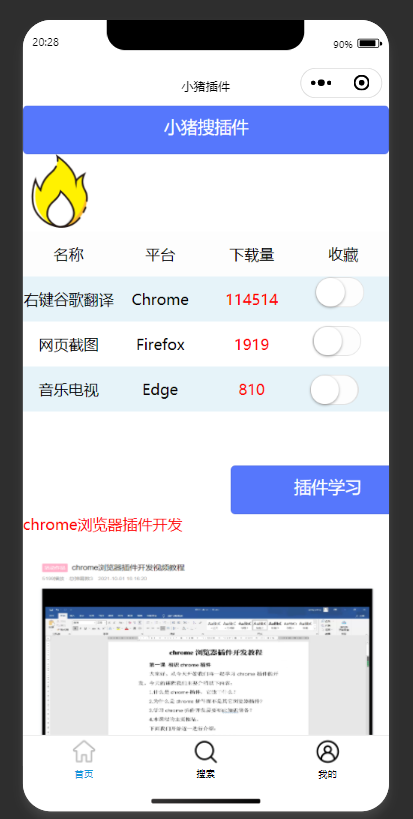Toggle favorite for 右键谷歌翻译
The width and height of the screenshot is (413, 819).
point(339,292)
